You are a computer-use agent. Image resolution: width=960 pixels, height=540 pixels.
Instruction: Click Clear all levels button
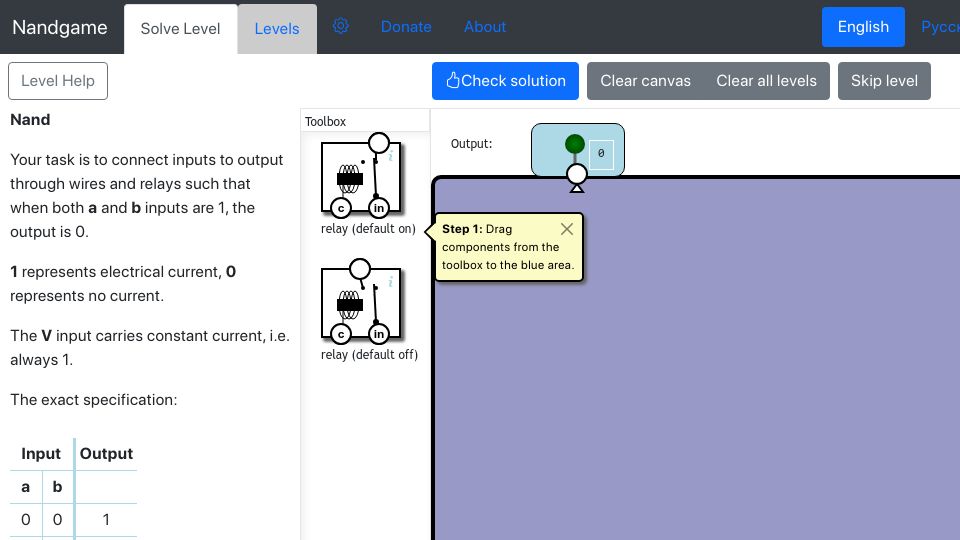[767, 81]
